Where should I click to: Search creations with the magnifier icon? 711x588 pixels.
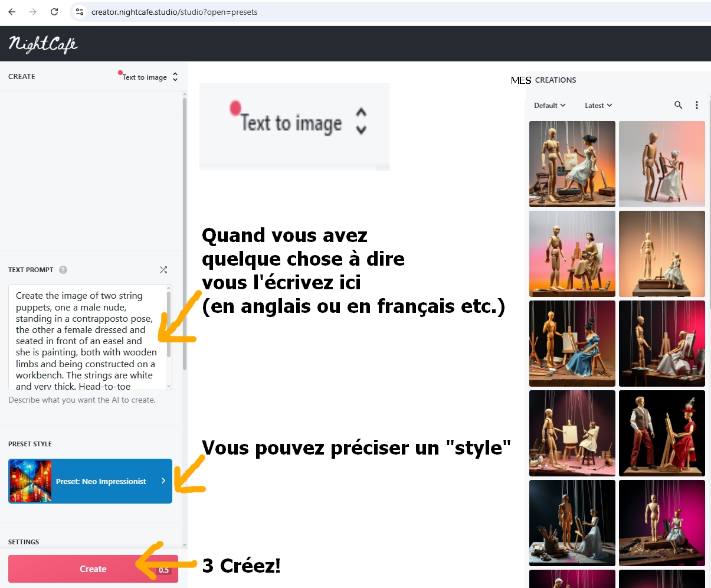pyautogui.click(x=679, y=105)
